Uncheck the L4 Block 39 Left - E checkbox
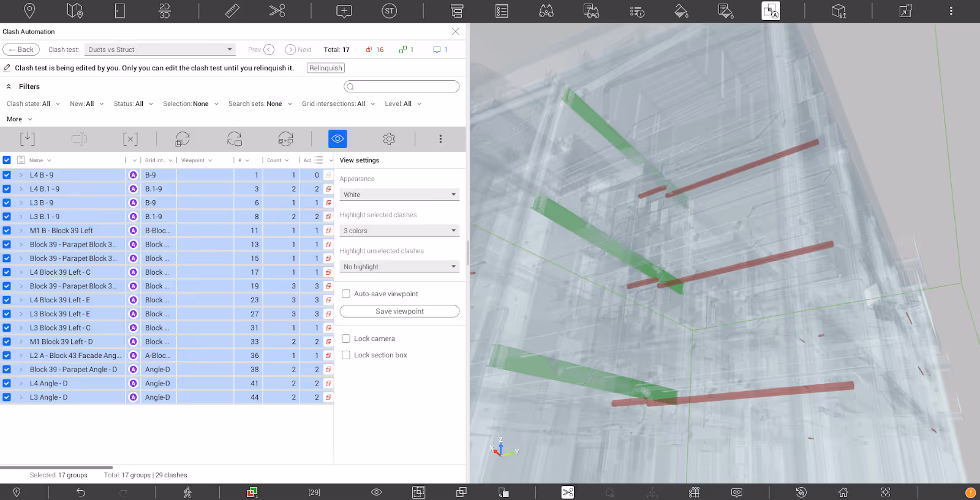980x500 pixels. (x=7, y=300)
